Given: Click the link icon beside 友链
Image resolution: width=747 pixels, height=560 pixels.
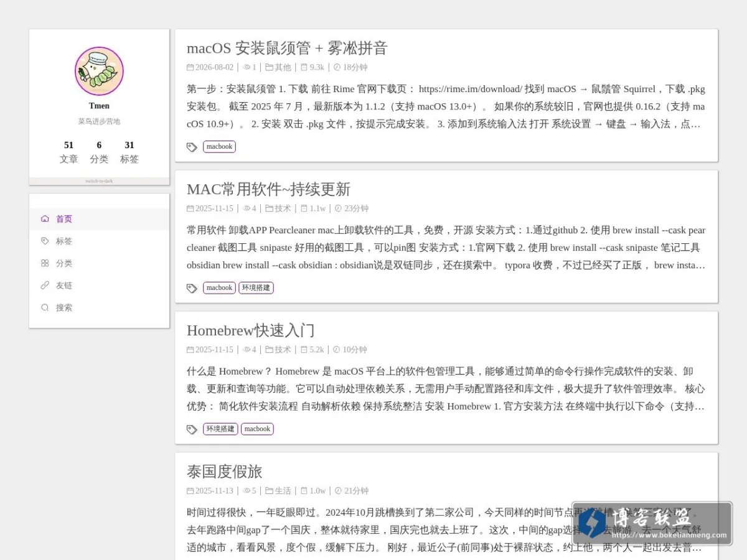Looking at the screenshot, I should coord(45,286).
